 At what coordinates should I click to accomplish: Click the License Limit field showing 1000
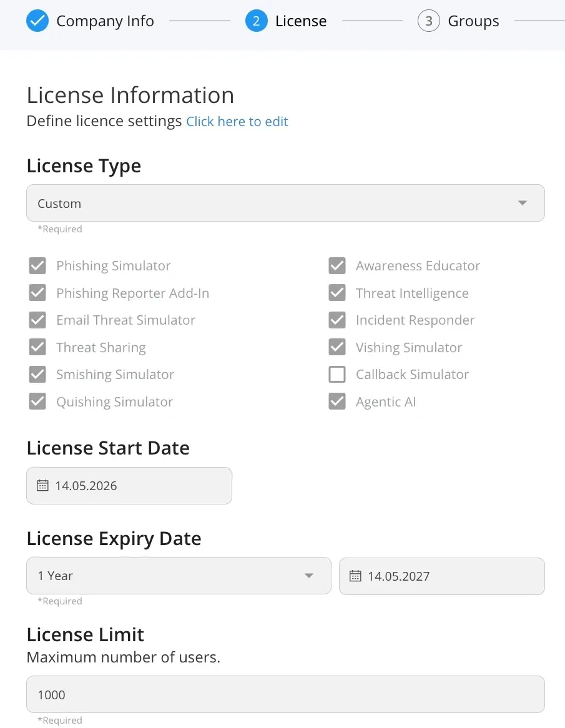coord(285,694)
